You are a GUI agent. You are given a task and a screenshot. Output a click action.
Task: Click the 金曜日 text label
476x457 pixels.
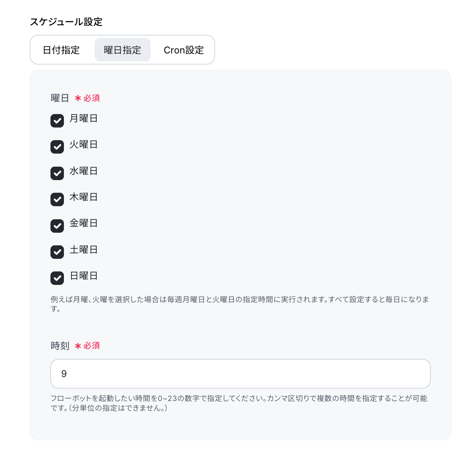click(x=84, y=223)
